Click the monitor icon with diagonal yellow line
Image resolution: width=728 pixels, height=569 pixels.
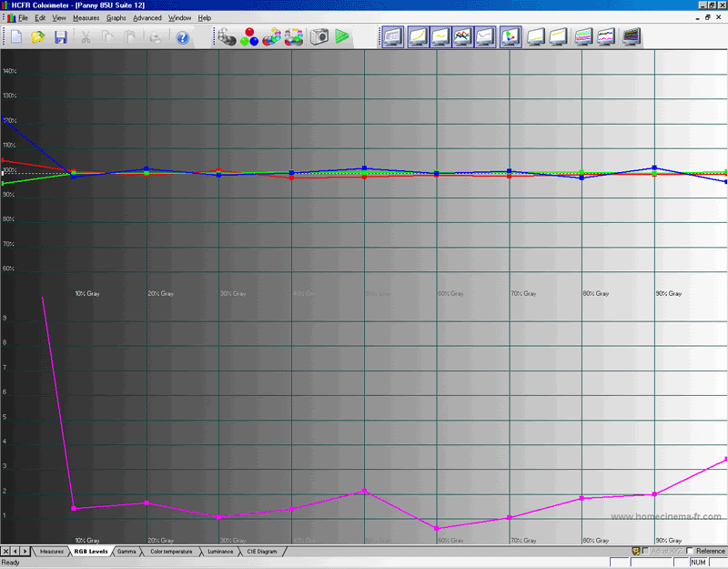[x=558, y=36]
